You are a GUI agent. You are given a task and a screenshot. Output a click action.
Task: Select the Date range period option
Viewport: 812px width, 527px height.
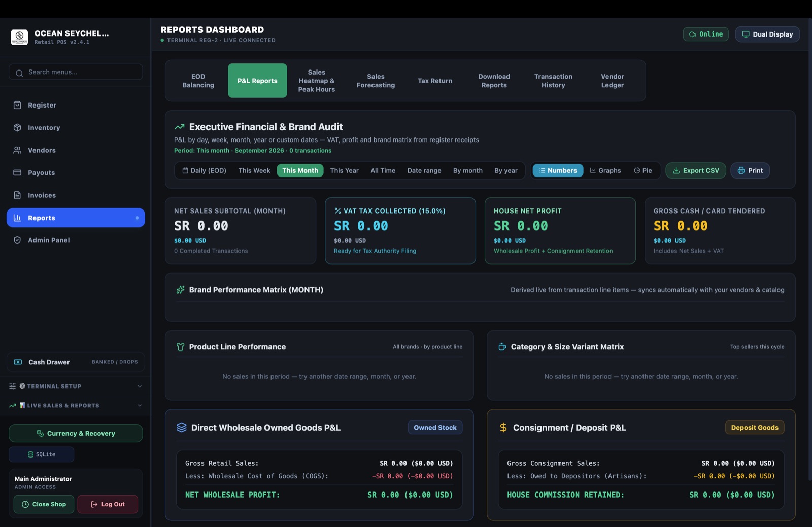[x=424, y=170]
